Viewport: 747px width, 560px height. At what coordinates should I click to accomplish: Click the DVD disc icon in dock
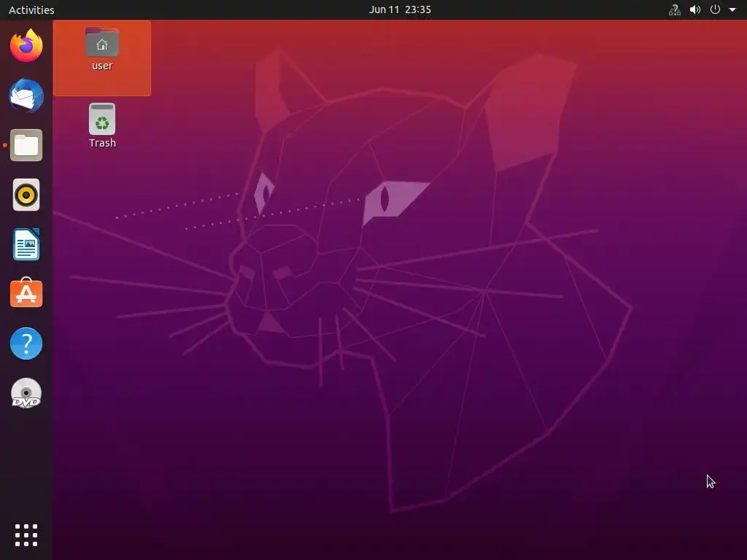(x=26, y=393)
